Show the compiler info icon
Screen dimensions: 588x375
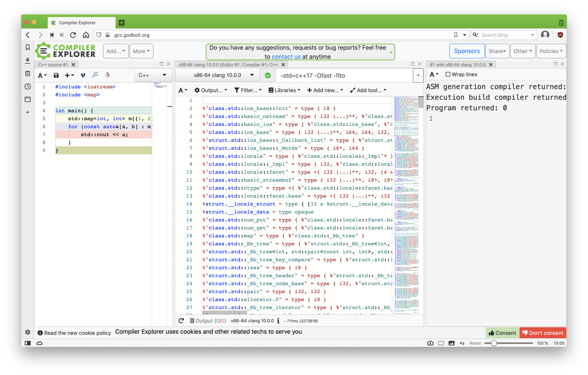pyautogui.click(x=278, y=321)
